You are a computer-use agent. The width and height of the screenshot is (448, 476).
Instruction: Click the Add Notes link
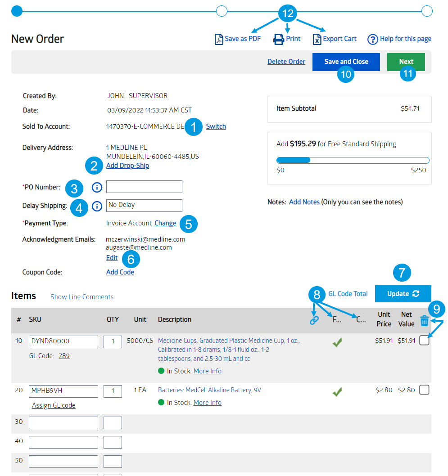point(304,202)
